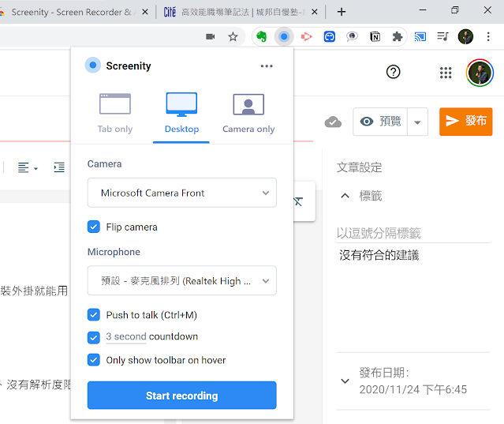Open the Chrome extensions puzzle icon
504x424 pixels.
click(397, 36)
